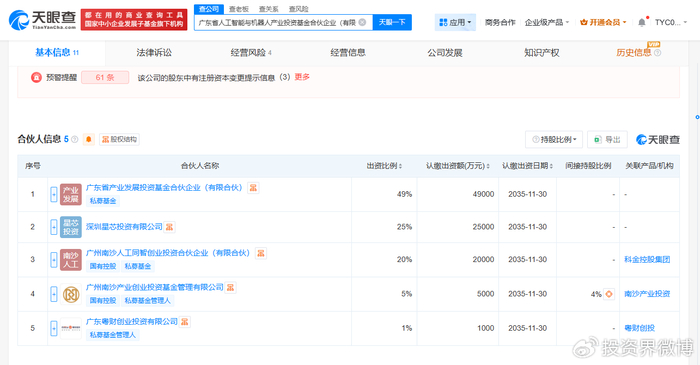The height and width of the screenshot is (365, 700).
Task: Open equity structure icon for 广州南沙产业创业投资基金管理有限公司
Action: (230, 288)
